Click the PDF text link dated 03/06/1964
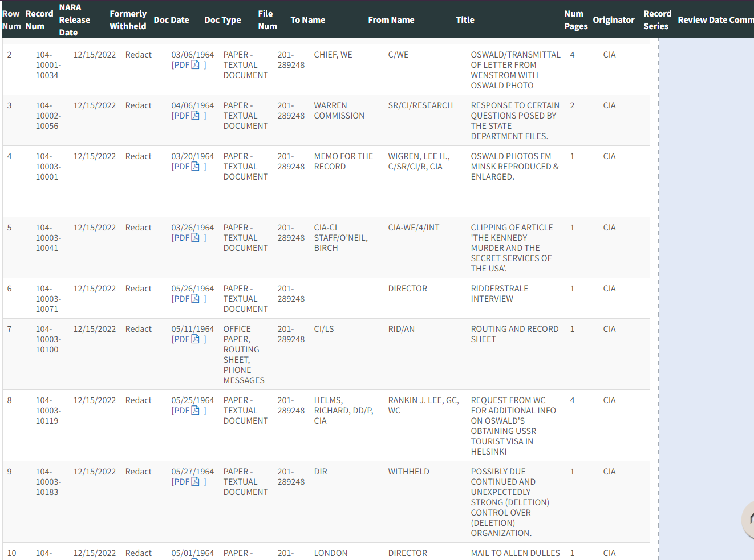 point(181,65)
